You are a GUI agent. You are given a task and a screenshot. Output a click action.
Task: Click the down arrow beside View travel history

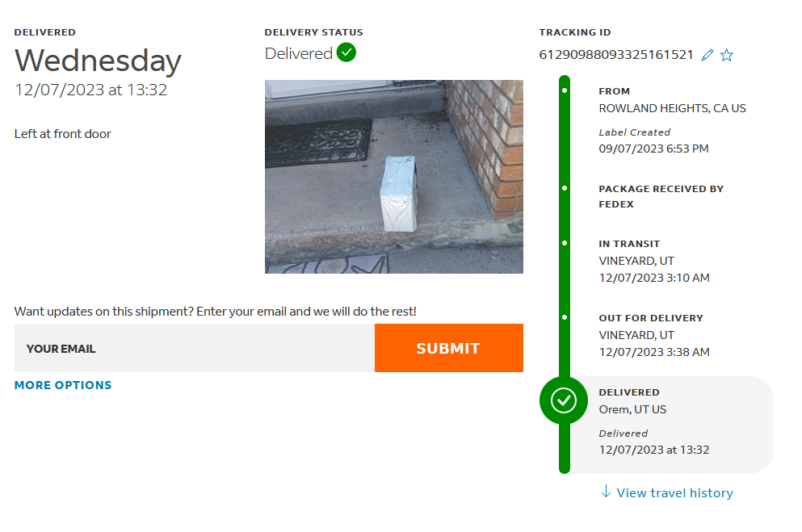pos(606,492)
